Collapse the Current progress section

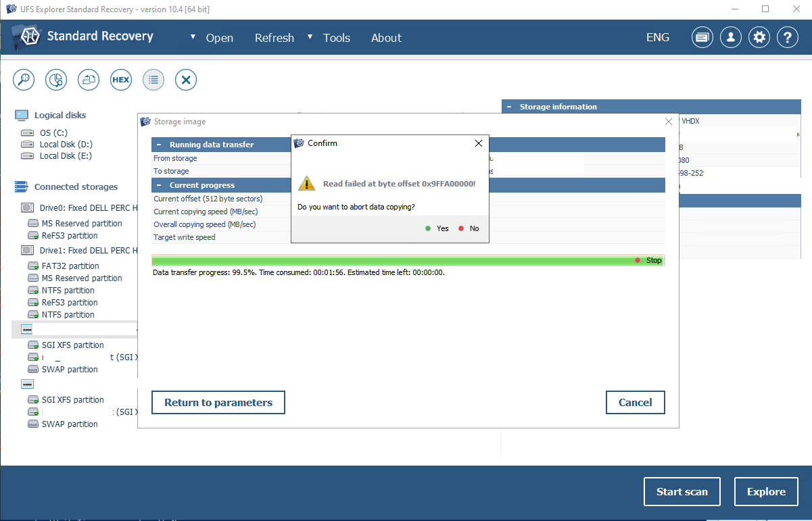(x=160, y=185)
